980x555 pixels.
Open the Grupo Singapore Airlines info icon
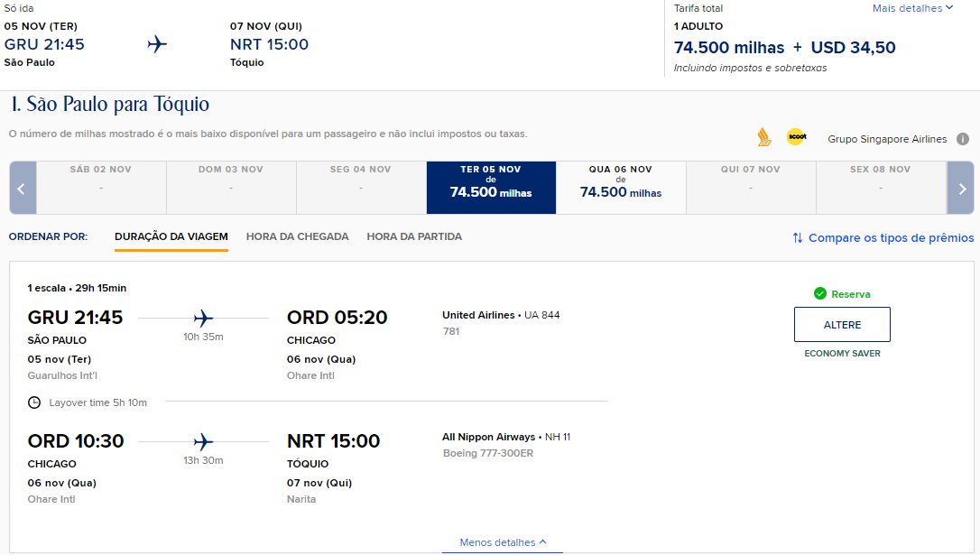tap(963, 139)
